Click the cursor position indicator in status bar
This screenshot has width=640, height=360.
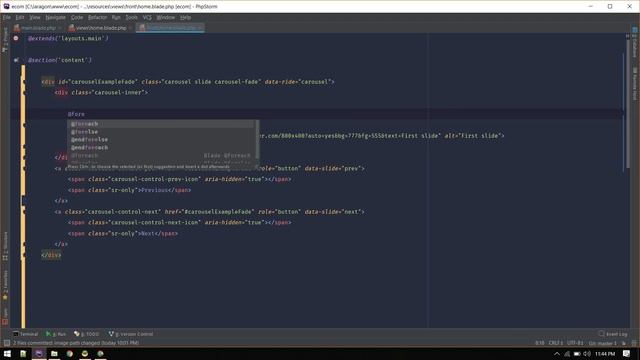coord(540,343)
